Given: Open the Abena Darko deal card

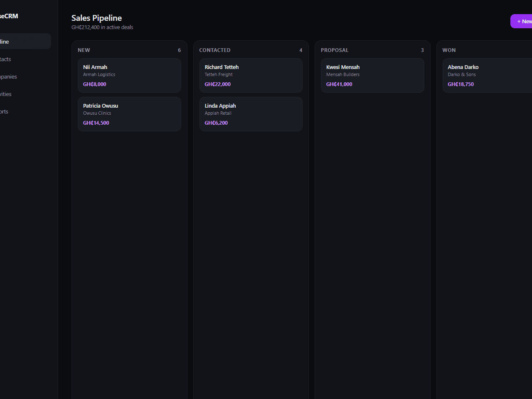Looking at the screenshot, I should (x=487, y=75).
